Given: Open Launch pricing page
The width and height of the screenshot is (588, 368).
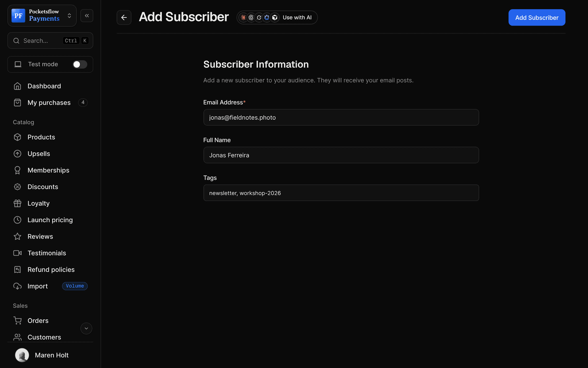Looking at the screenshot, I should click(50, 220).
